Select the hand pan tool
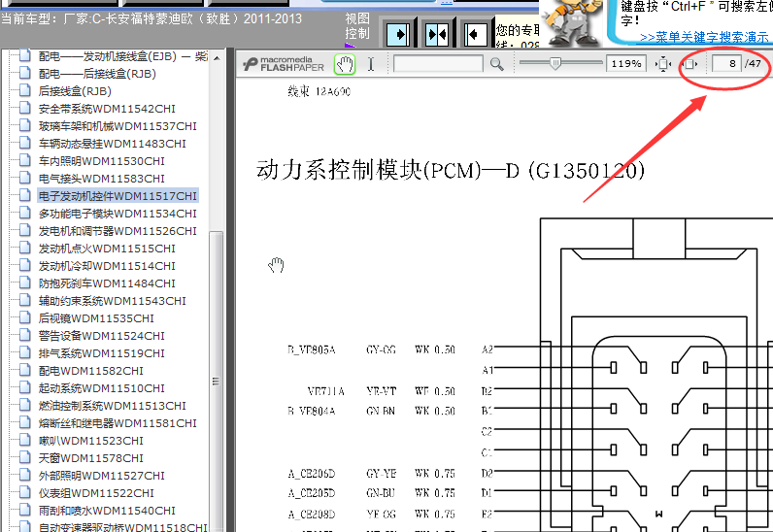Viewport: 773px width, 532px height. (345, 64)
